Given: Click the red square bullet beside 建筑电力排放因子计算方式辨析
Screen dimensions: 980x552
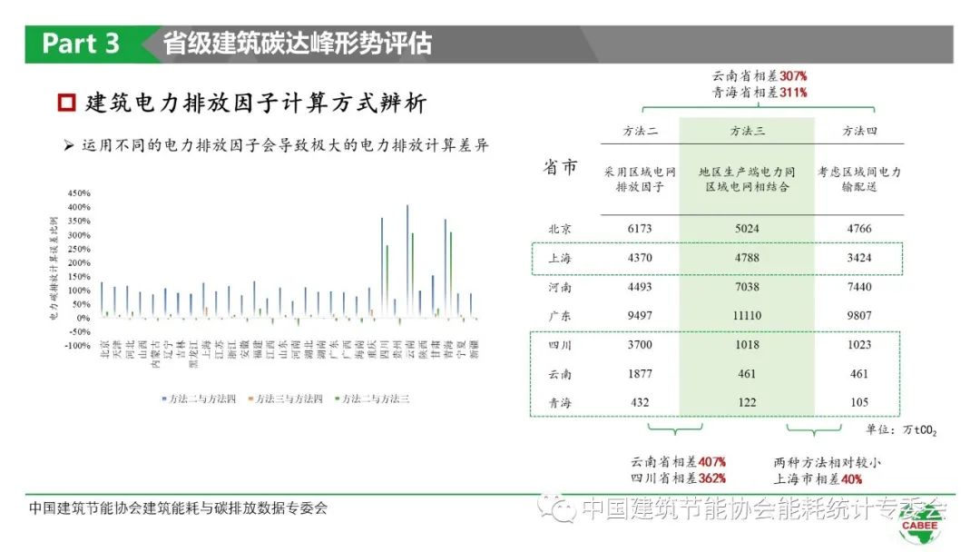Looking at the screenshot, I should 65,103.
